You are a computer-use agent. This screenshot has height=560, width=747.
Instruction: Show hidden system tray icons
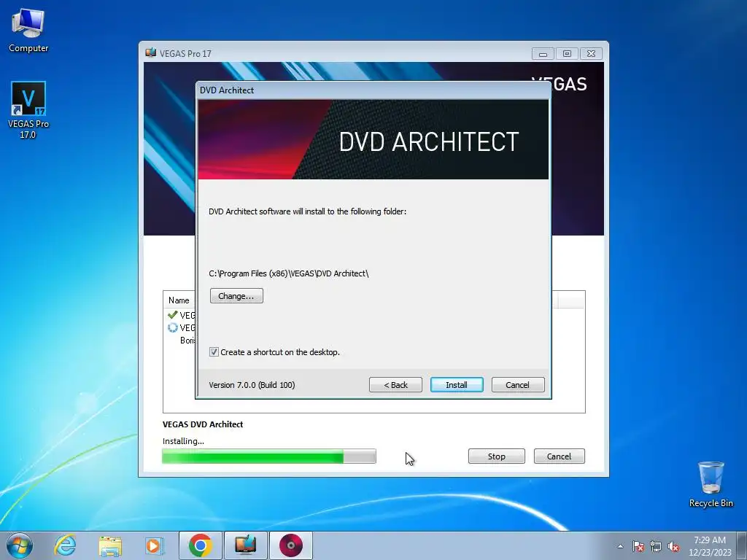(x=620, y=546)
